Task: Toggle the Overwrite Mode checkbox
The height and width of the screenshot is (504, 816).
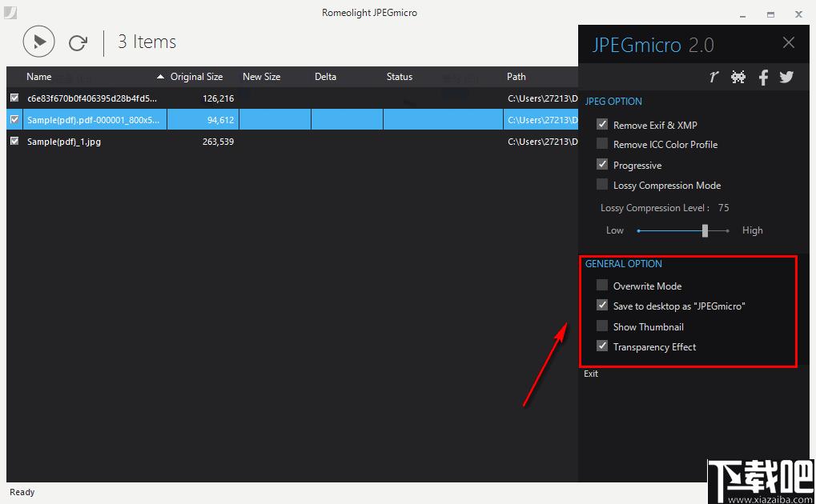Action: (602, 285)
